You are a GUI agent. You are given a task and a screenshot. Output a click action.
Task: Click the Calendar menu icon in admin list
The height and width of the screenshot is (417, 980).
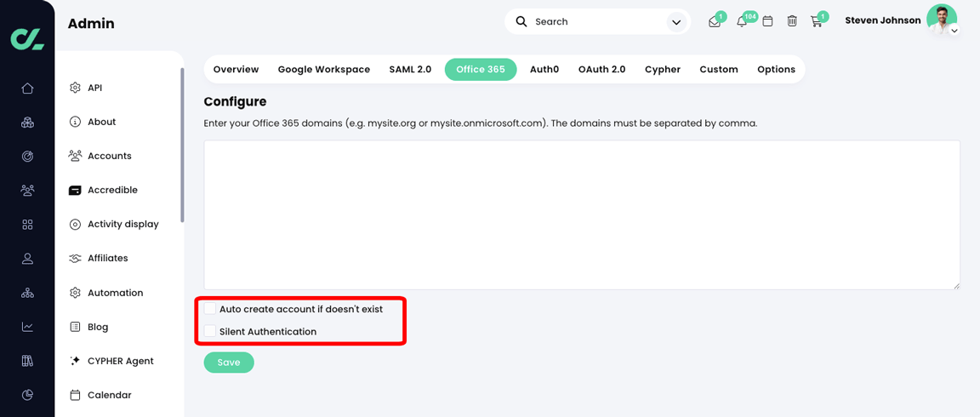point(75,395)
